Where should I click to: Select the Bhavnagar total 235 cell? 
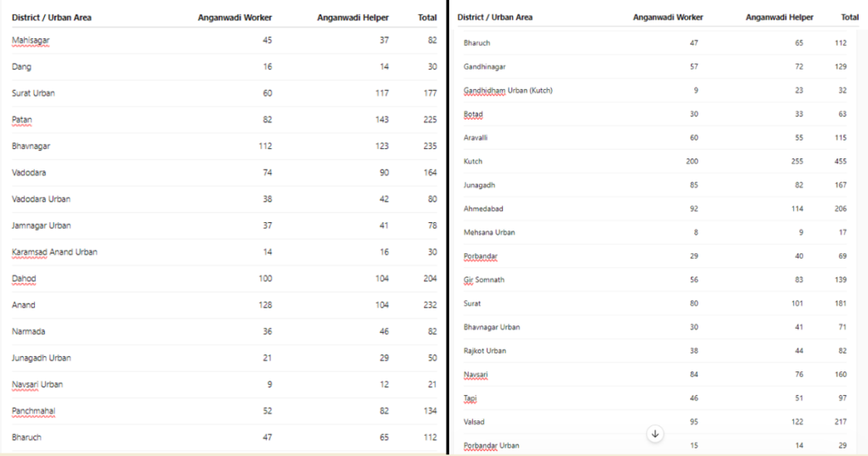point(430,146)
